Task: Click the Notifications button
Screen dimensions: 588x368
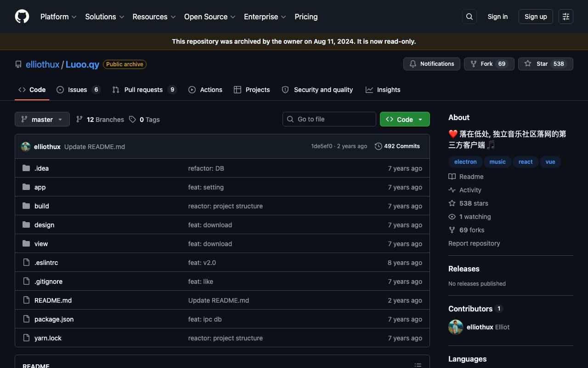Action: [432, 64]
